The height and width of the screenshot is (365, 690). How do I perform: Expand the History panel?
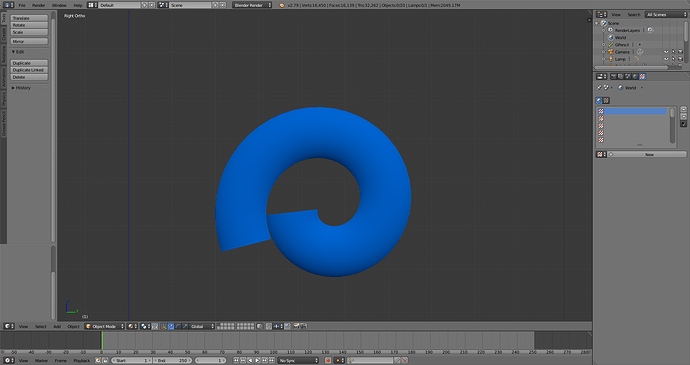click(x=13, y=88)
